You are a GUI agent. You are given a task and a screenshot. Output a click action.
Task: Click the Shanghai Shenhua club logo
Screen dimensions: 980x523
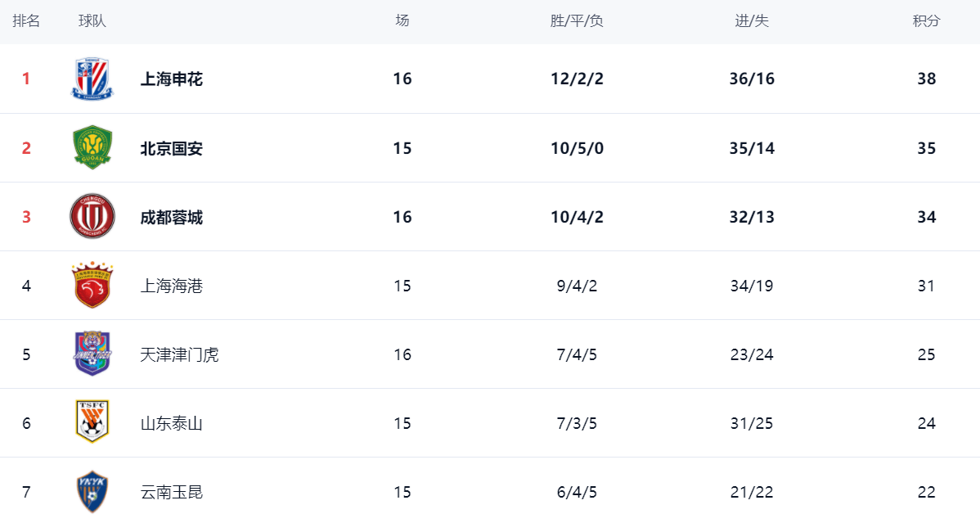coord(92,79)
